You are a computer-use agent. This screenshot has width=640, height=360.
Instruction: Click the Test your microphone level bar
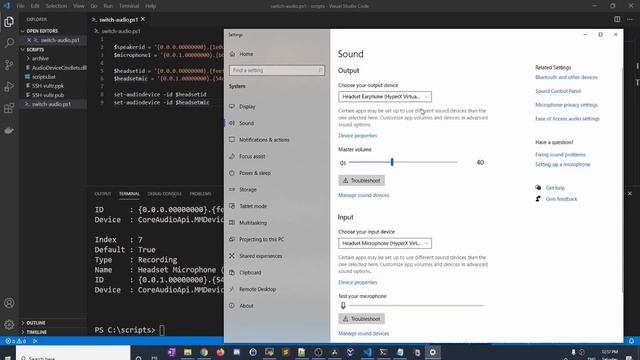tap(416, 305)
